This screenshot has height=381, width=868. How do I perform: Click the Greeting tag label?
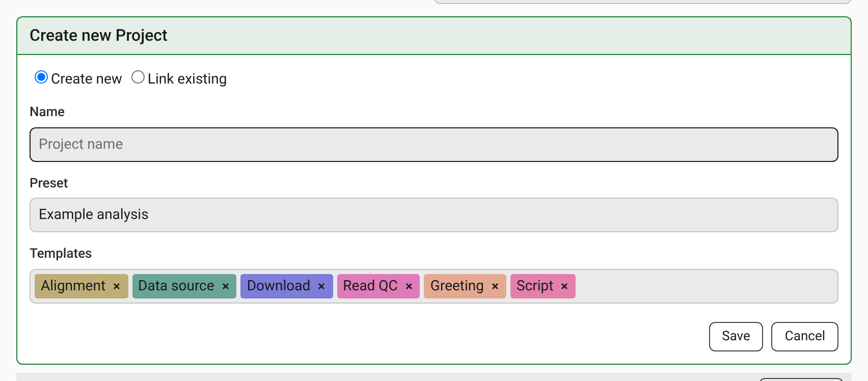point(457,286)
